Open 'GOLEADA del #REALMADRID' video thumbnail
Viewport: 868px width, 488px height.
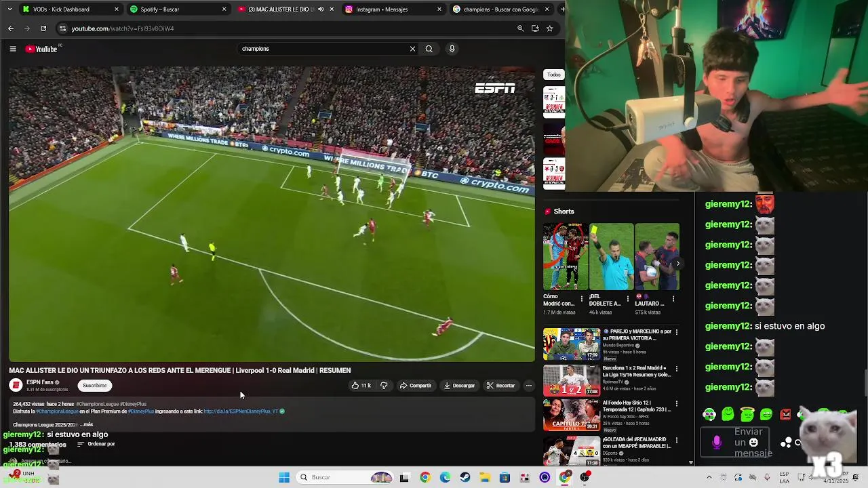pos(572,451)
